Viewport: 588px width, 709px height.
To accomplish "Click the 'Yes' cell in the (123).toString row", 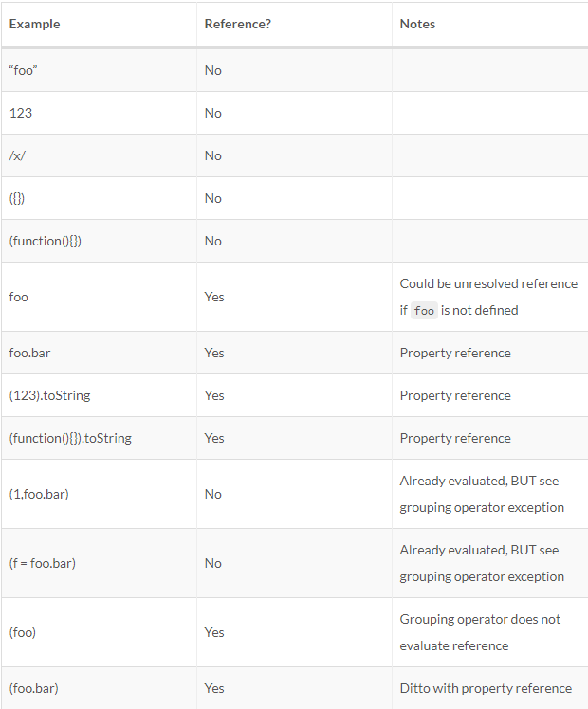I will (x=214, y=395).
